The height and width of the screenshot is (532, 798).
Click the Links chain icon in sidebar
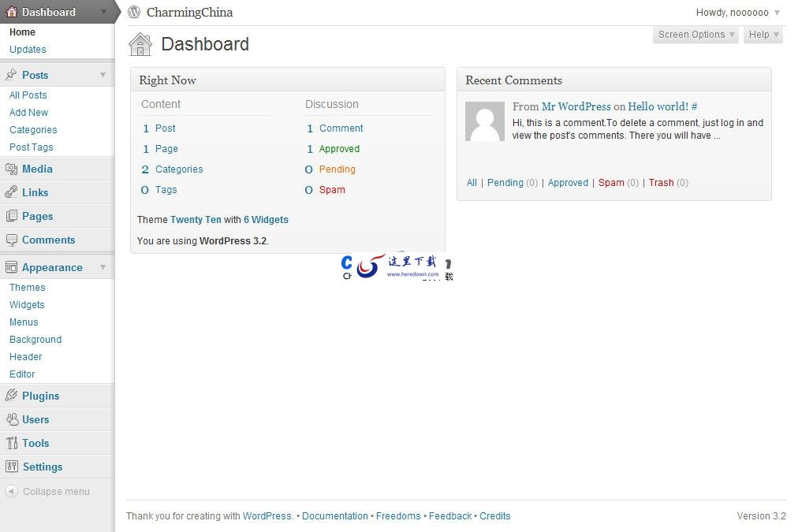pyautogui.click(x=11, y=192)
